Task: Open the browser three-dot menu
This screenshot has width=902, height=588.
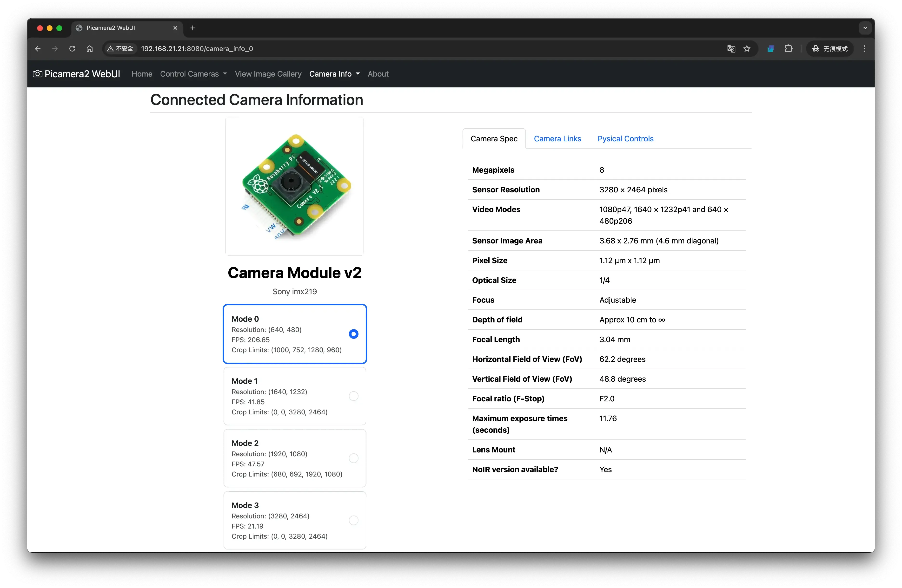Action: (864, 48)
